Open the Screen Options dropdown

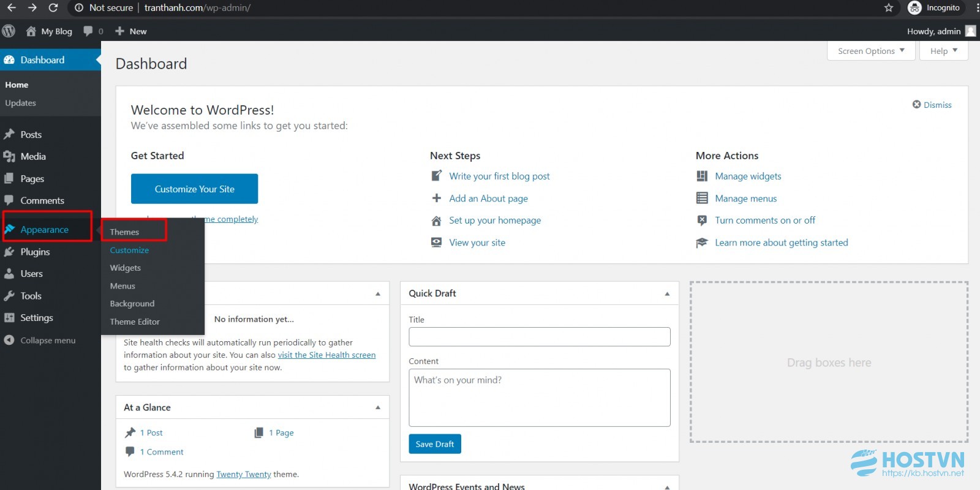coord(871,51)
